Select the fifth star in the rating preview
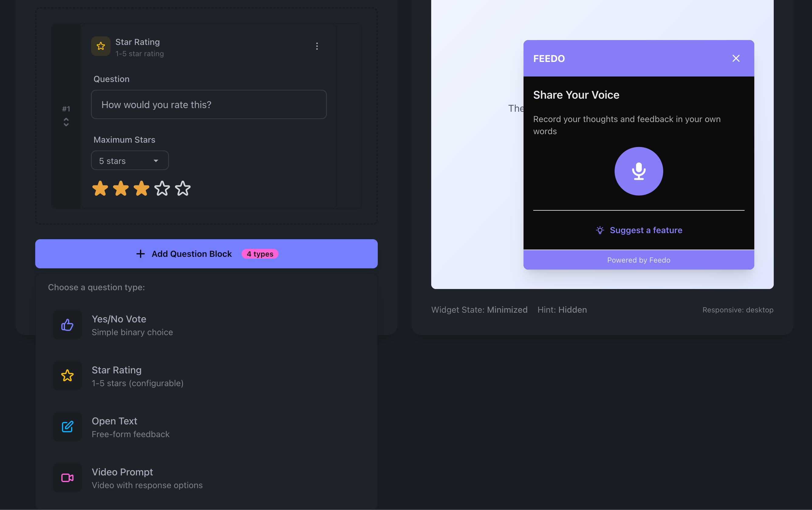The image size is (812, 510). coord(183,189)
